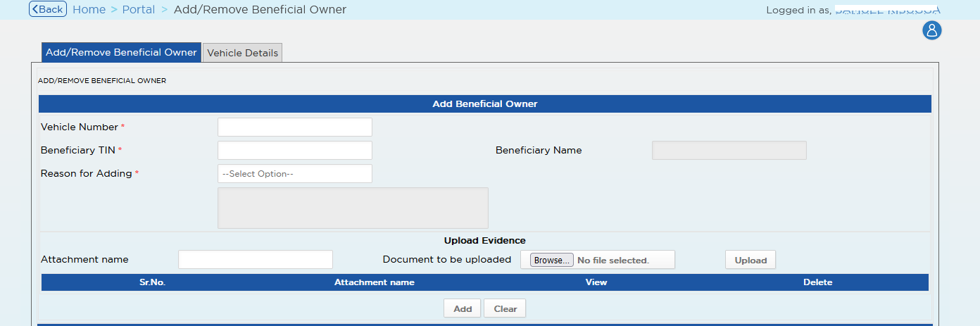Click the 'Upload Evidence' heading

pos(485,240)
